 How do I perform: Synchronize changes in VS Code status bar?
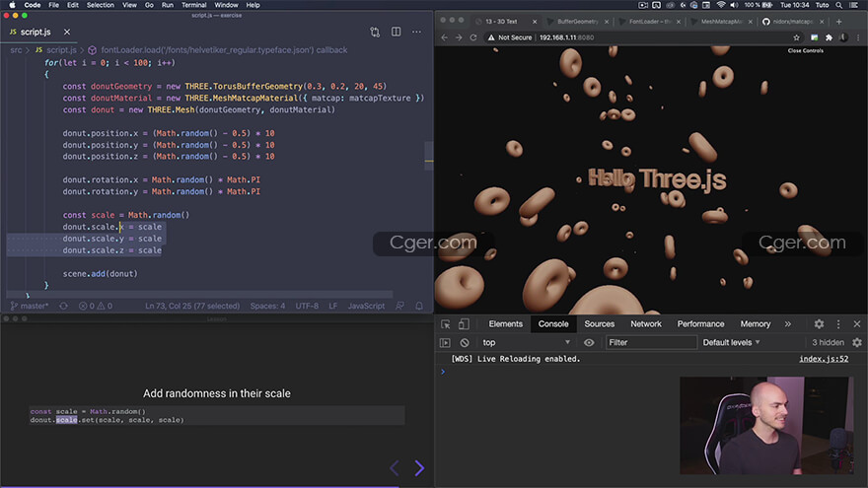click(x=64, y=306)
